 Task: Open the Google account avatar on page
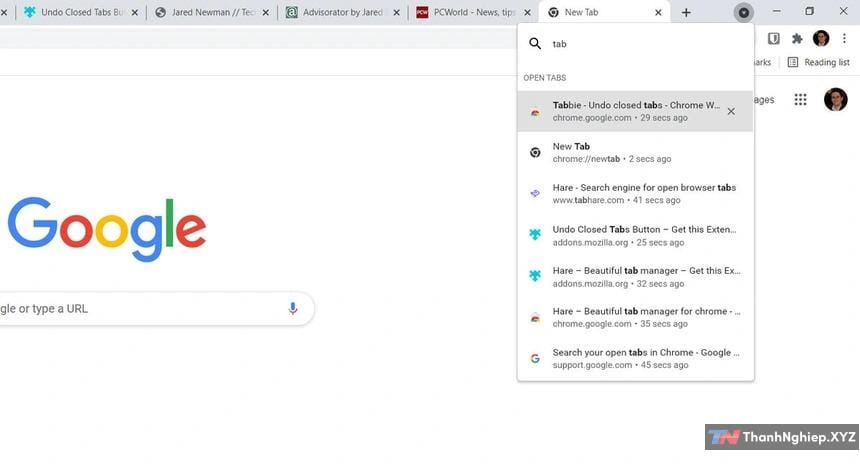point(835,99)
